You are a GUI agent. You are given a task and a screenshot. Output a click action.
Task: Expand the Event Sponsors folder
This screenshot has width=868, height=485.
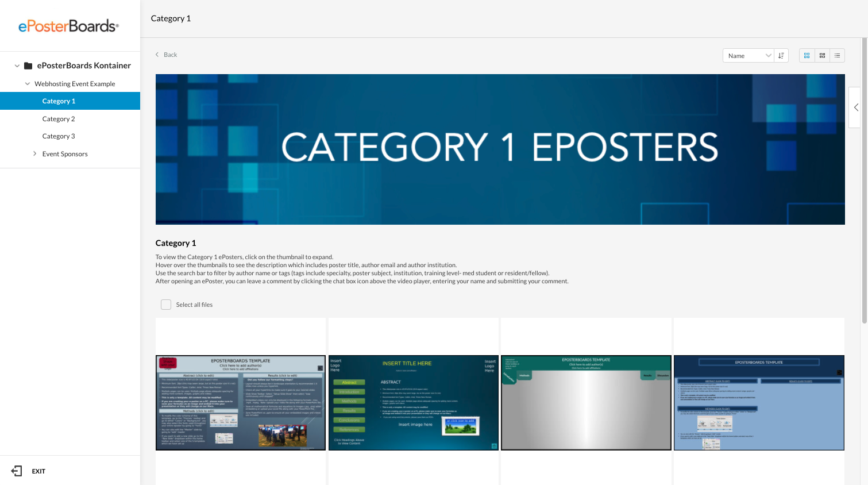[x=35, y=154]
